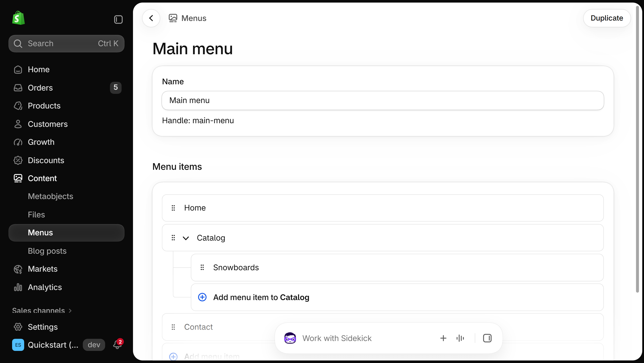Click the Menus breadcrumb link
644x363 pixels.
[194, 18]
